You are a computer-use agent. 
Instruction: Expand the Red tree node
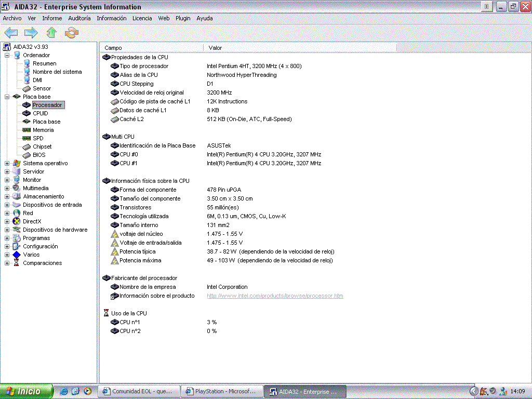pyautogui.click(x=7, y=213)
